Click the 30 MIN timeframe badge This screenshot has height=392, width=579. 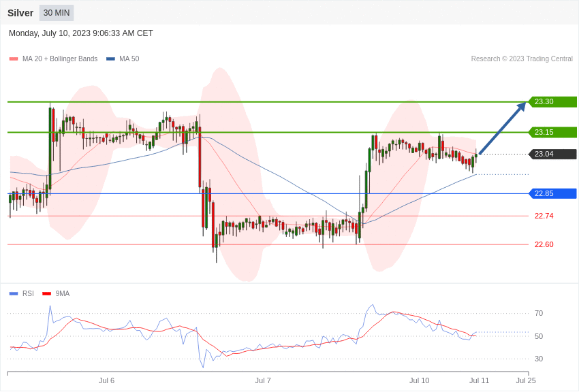pyautogui.click(x=57, y=13)
